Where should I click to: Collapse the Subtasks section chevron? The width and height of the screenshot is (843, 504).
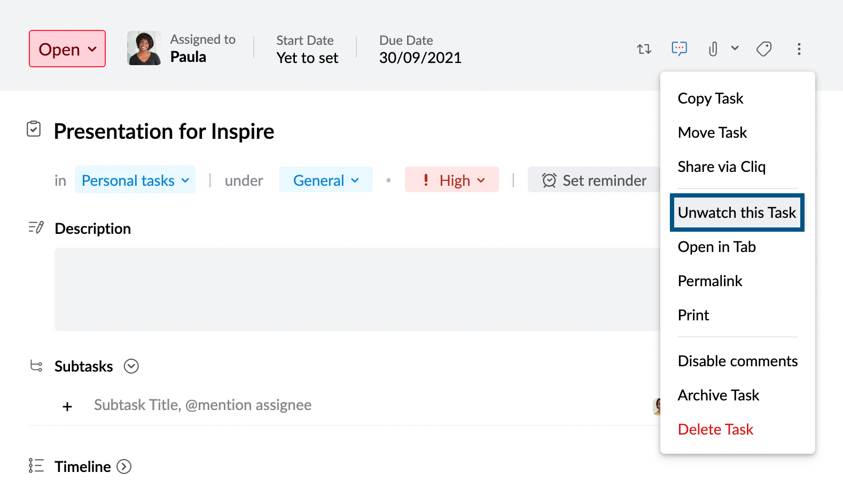click(131, 366)
